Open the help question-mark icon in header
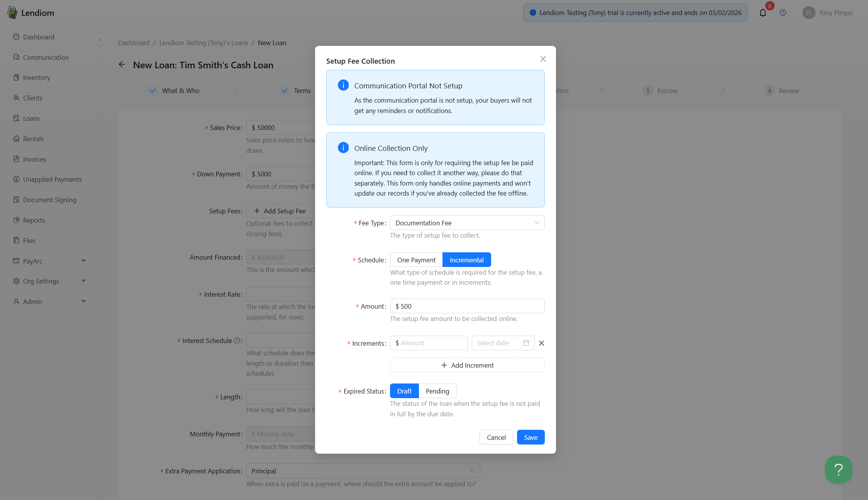This screenshot has height=500, width=868. [783, 13]
